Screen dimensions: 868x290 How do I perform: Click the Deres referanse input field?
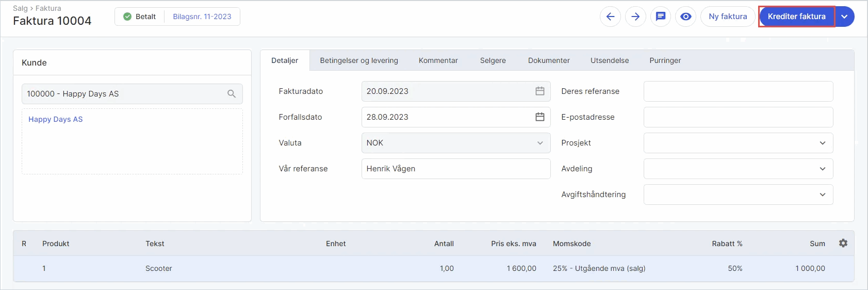[738, 91]
